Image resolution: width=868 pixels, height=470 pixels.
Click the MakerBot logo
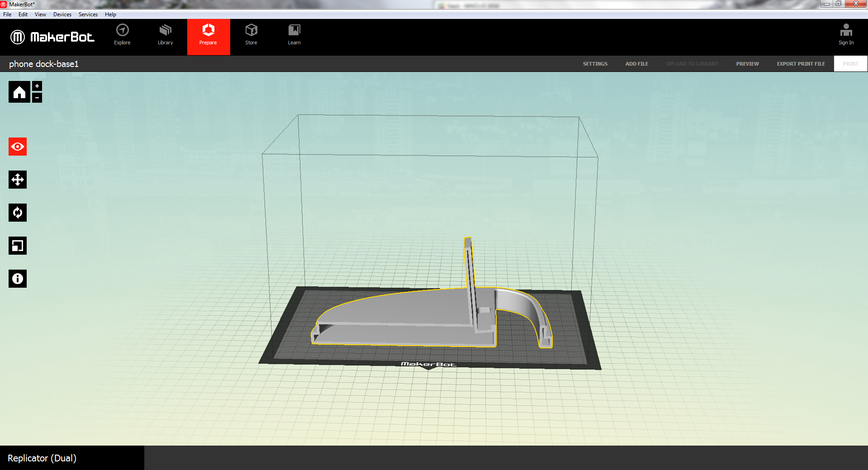52,37
